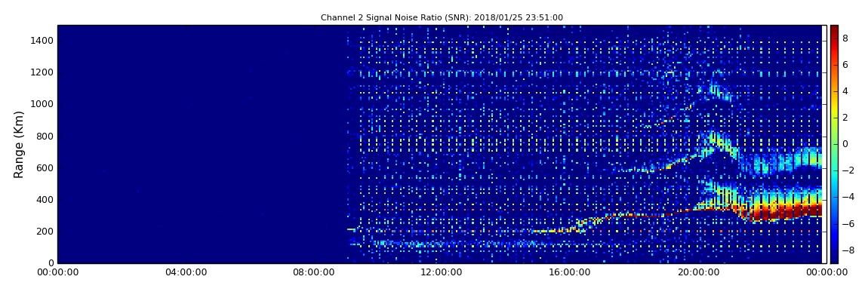Click the dark blue bottom of the colorbar
The height and width of the screenshot is (307, 868).
[834, 258]
